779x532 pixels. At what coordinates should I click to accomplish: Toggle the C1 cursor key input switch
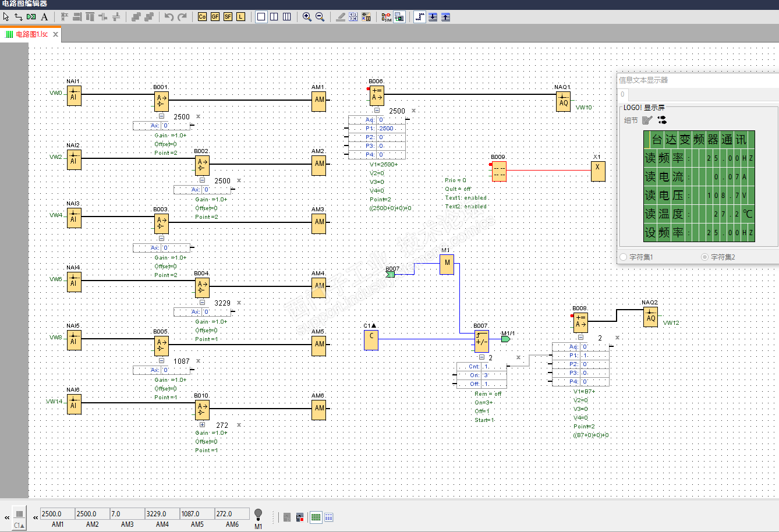coord(19,515)
